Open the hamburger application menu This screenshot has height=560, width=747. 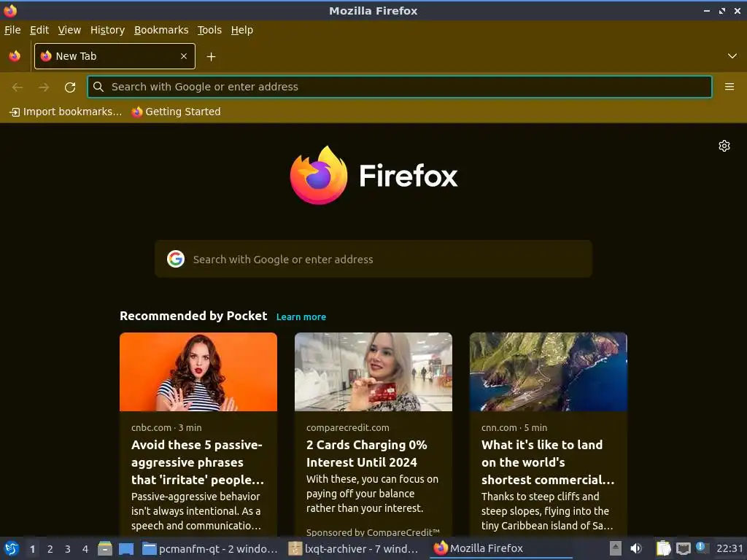point(729,87)
